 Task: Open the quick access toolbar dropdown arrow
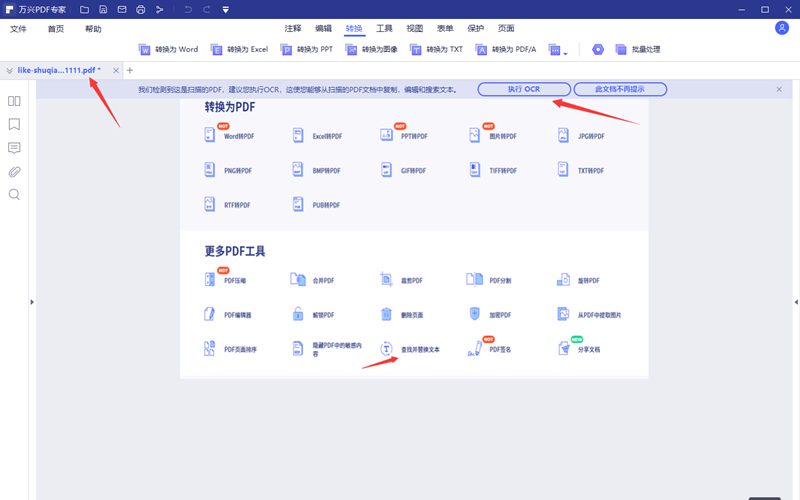point(225,10)
